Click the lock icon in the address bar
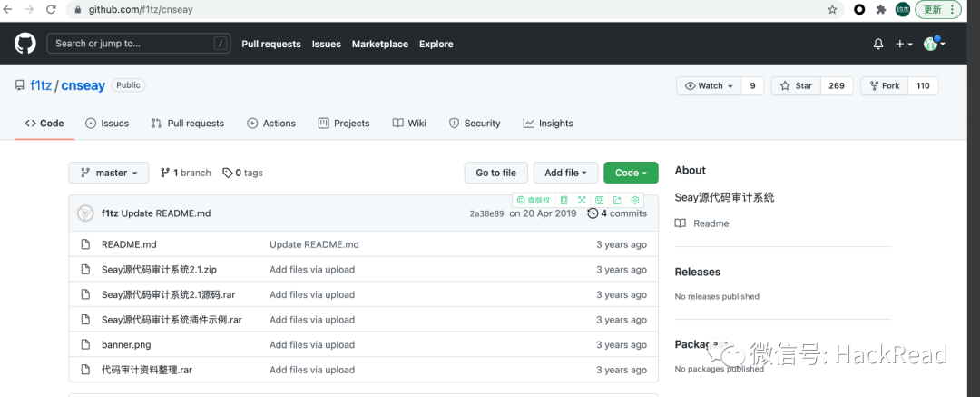 click(x=78, y=10)
